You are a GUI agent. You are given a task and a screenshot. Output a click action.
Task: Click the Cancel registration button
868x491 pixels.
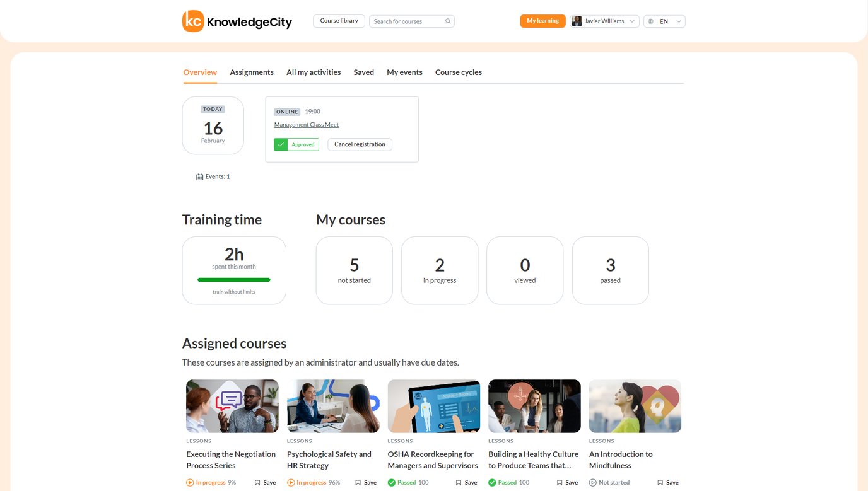pos(360,144)
